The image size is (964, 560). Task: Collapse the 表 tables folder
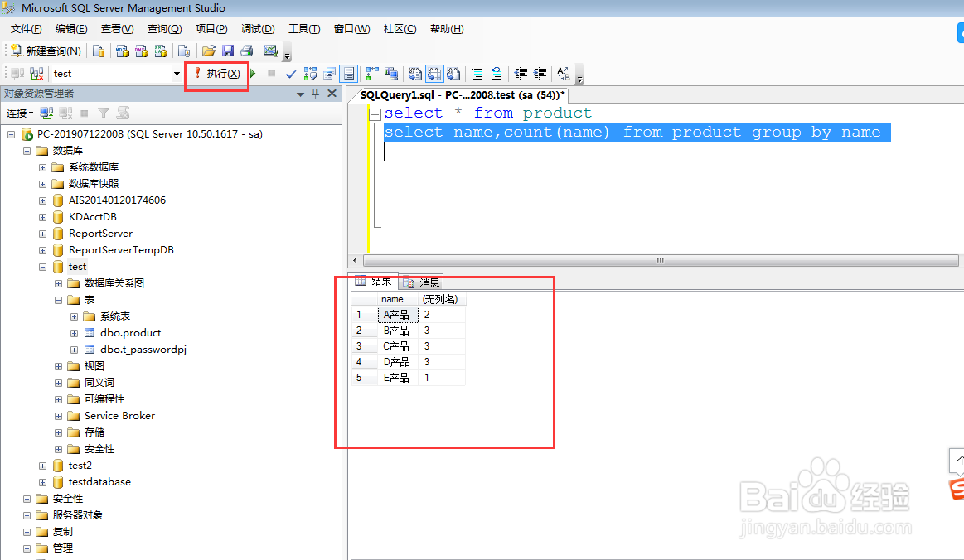(58, 300)
